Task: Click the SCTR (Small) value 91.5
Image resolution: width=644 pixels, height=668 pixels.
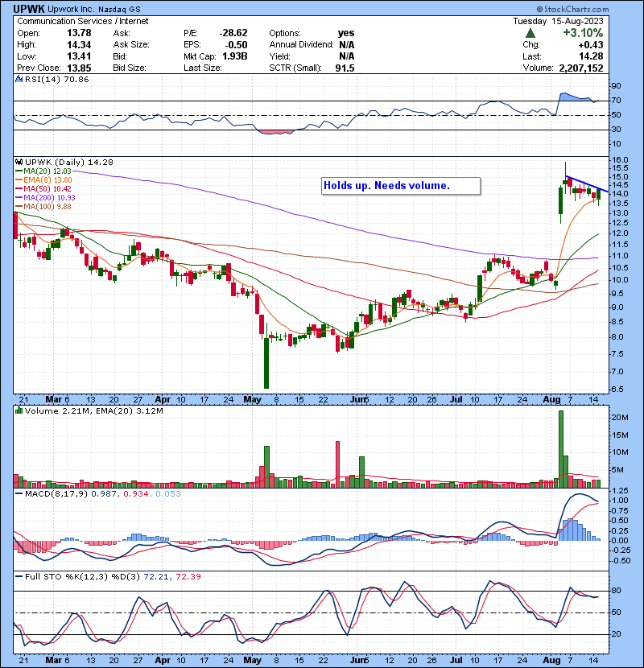Action: point(345,68)
